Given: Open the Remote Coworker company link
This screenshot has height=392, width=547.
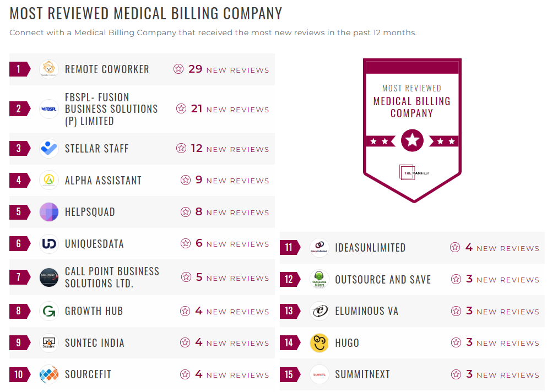Looking at the screenshot, I should click(107, 69).
